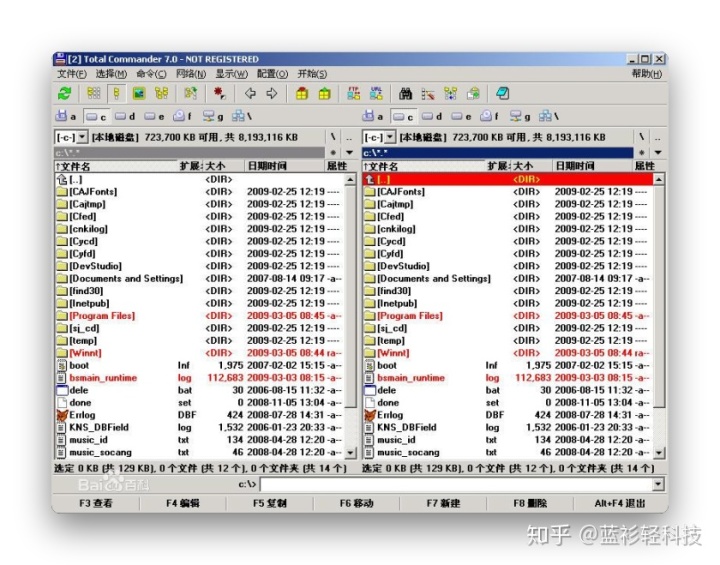Click the F3 查看 button
Image resolution: width=720 pixels, height=565 pixels.
click(96, 503)
